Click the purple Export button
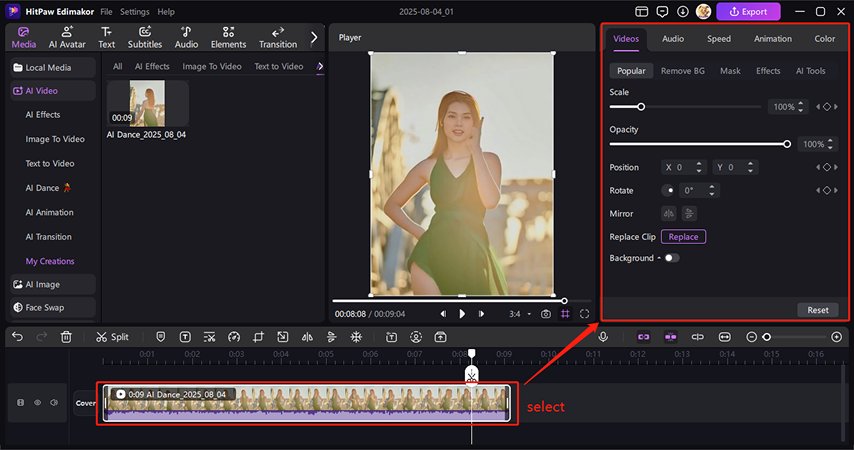 [x=748, y=11]
